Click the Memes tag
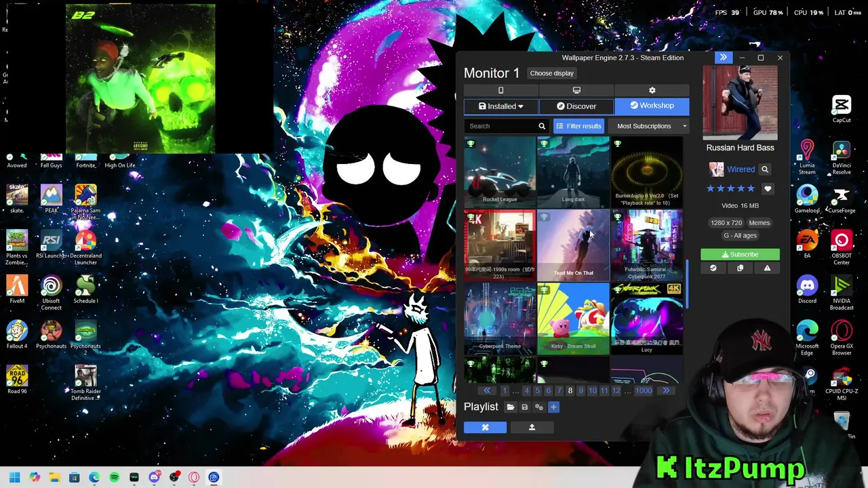This screenshot has width=868, height=488. [x=759, y=223]
